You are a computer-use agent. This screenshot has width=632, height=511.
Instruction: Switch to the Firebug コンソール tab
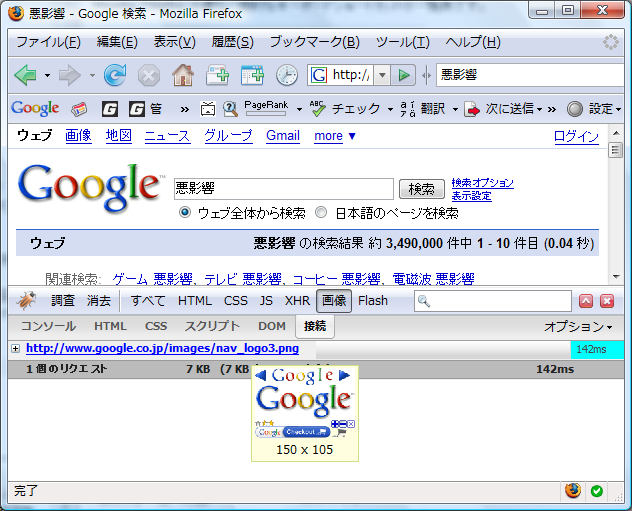click(x=48, y=326)
